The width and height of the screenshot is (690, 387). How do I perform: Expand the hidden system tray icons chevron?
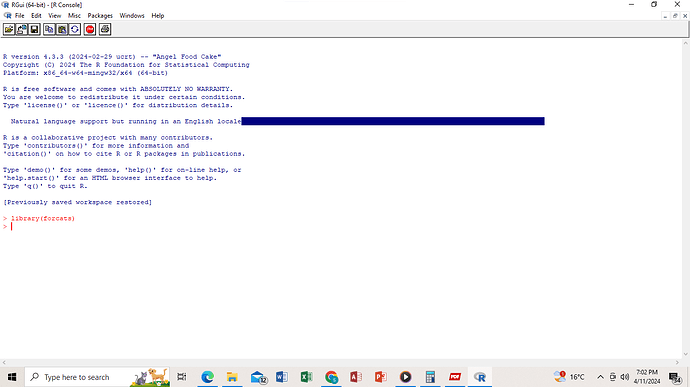(600, 377)
